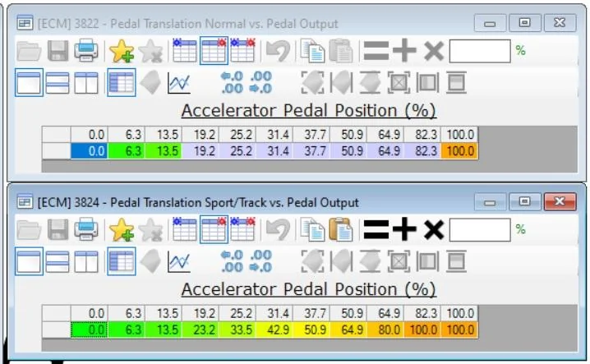Select cell 23.2 in Sport/Track table
Screen dimensions: 590x364
201,329
